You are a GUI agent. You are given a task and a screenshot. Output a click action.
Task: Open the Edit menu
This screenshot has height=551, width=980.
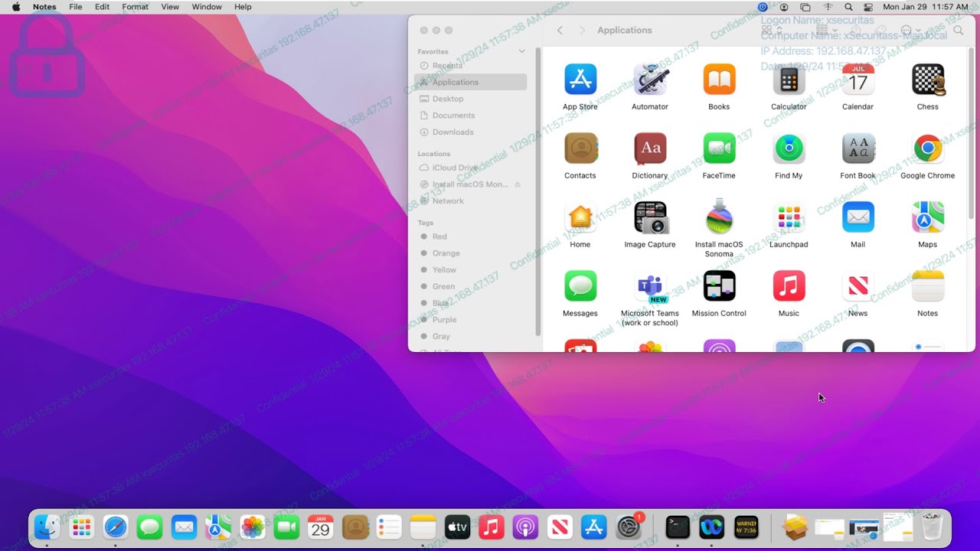pos(102,7)
